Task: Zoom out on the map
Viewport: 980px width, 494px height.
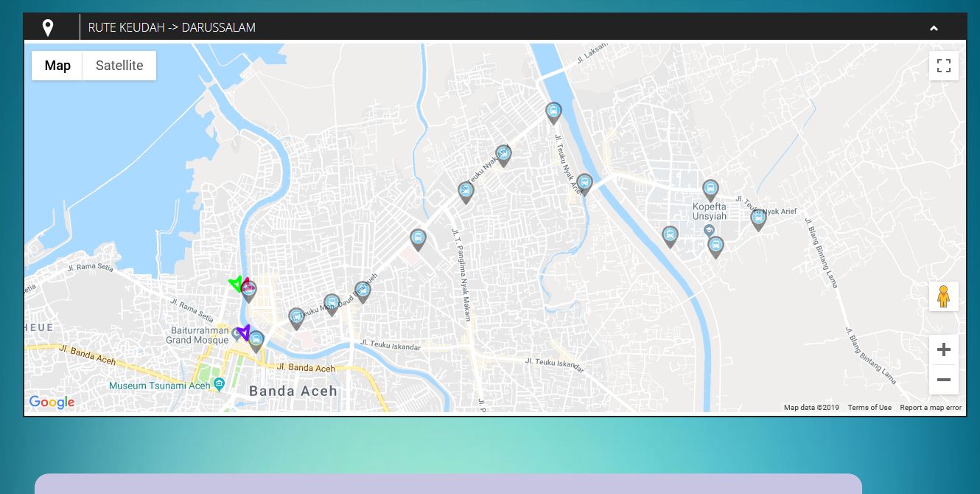Action: [x=943, y=380]
